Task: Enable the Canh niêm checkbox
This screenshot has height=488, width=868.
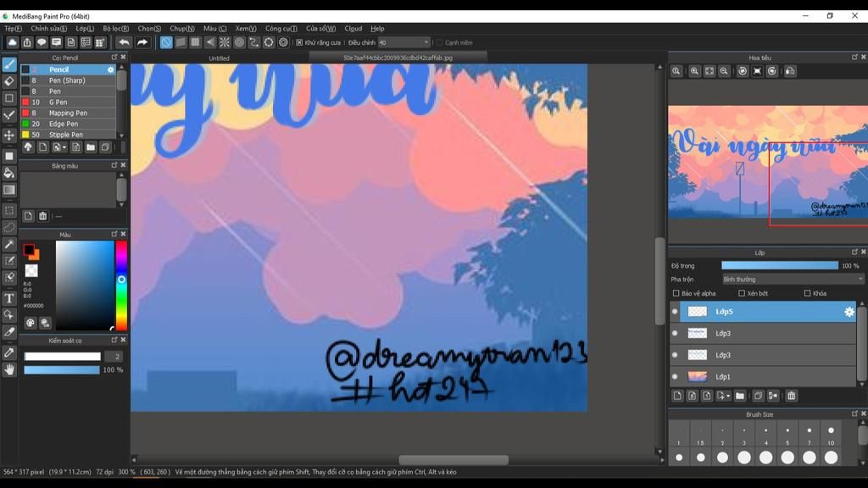Action: coord(440,42)
